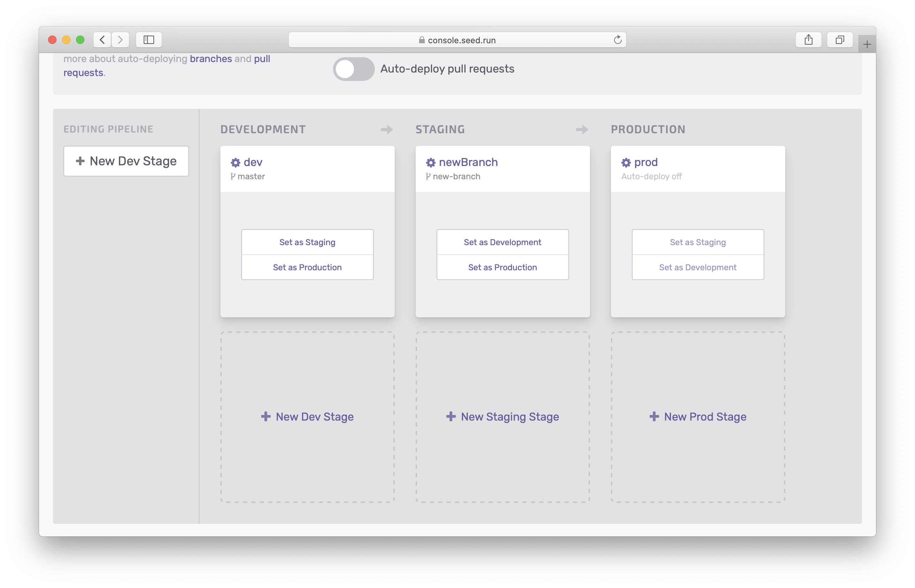This screenshot has height=588, width=915.
Task: Toggle Auto-deploy pull requests switch
Action: click(354, 69)
